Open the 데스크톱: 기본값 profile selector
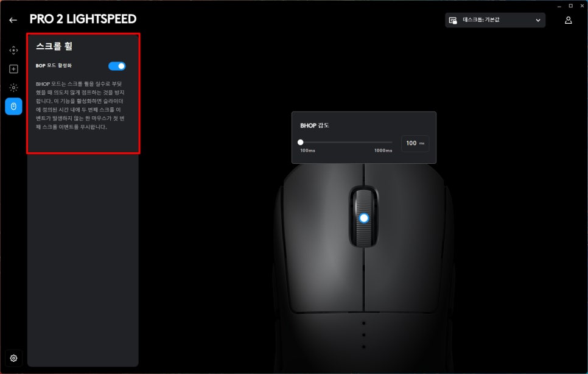This screenshot has width=588, height=374. tap(495, 20)
